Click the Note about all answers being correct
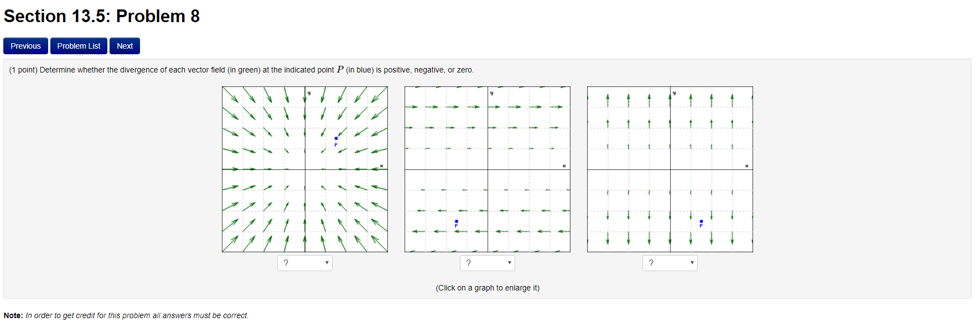980x327 pixels. click(127, 315)
